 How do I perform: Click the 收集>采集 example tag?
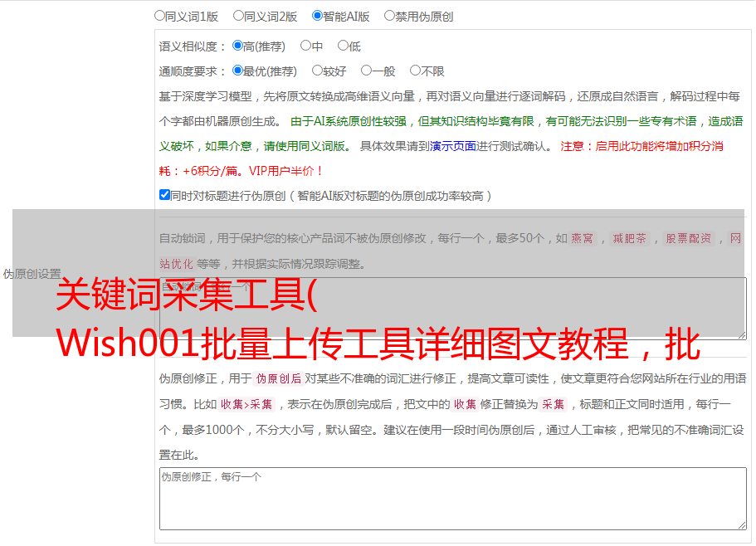point(246,404)
